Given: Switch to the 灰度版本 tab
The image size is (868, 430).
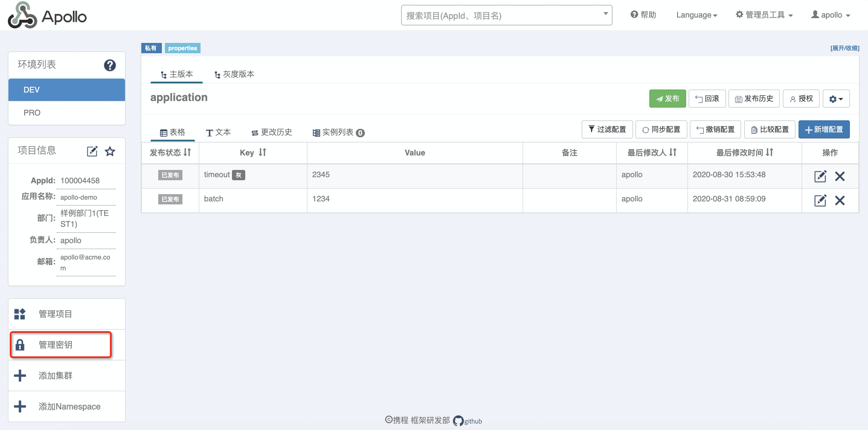Looking at the screenshot, I should 235,74.
